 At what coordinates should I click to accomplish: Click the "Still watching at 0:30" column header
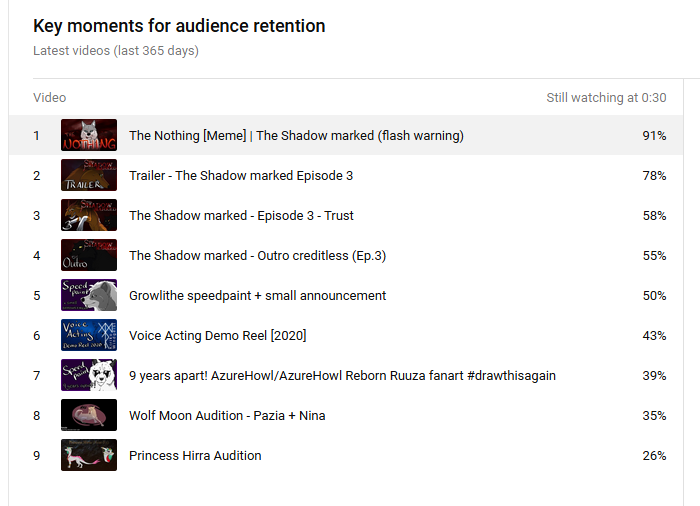606,98
